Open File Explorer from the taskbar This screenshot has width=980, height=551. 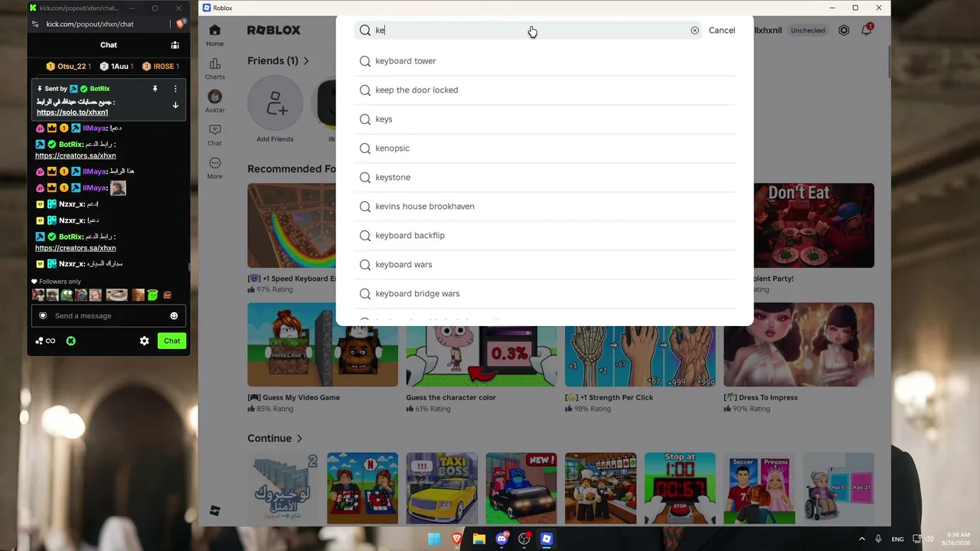pyautogui.click(x=479, y=539)
